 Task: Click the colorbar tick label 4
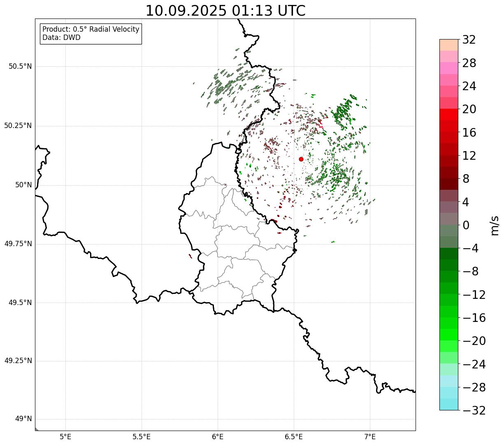[x=466, y=202]
